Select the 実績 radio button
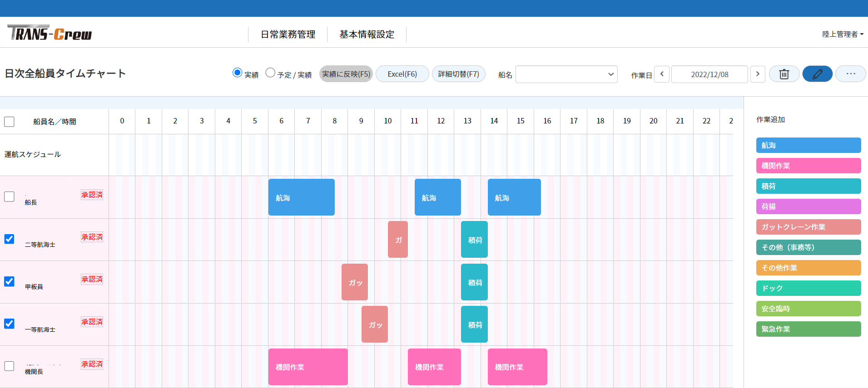Screen dimensions: 868x388 tap(237, 73)
